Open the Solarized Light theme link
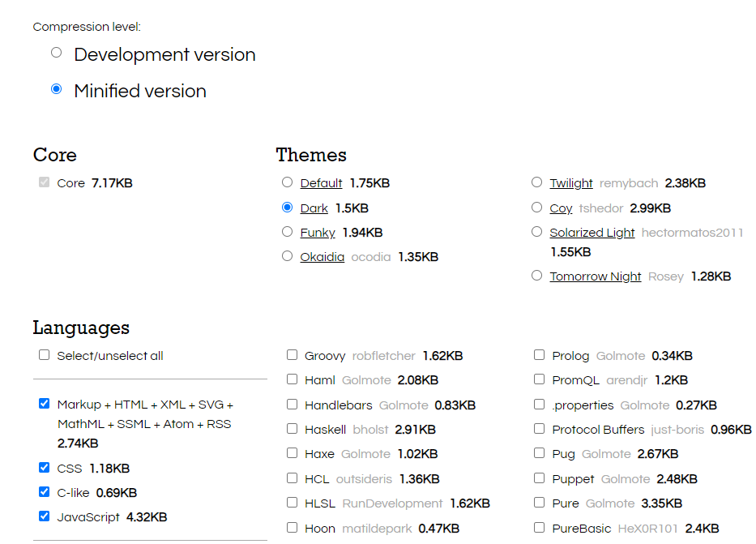The image size is (756, 544). coord(592,233)
